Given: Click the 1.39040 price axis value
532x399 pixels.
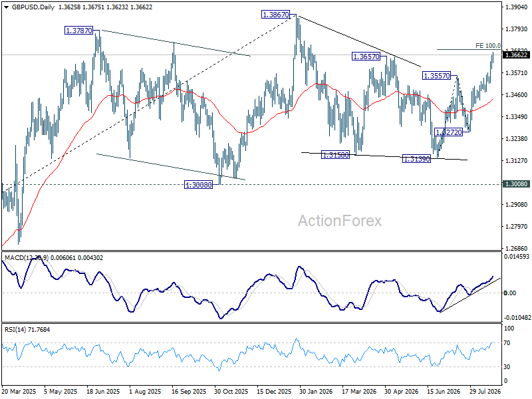Looking at the screenshot, I should (x=517, y=7).
